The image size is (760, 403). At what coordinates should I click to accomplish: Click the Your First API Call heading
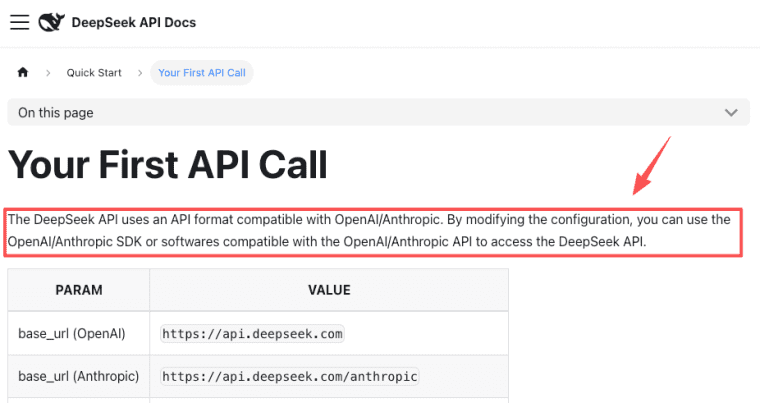[168, 165]
